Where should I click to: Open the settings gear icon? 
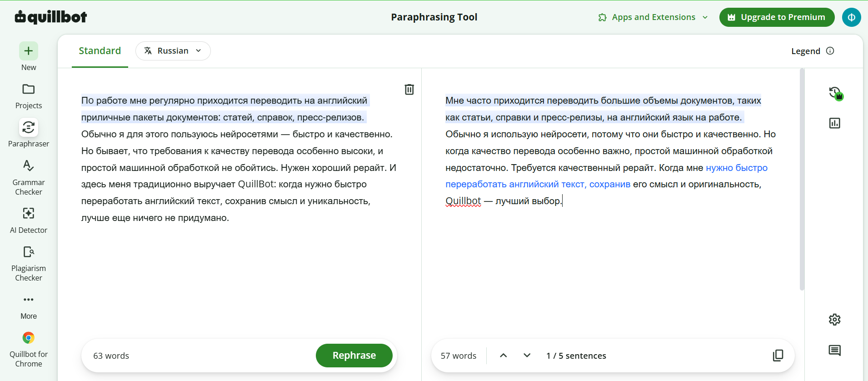click(x=835, y=320)
